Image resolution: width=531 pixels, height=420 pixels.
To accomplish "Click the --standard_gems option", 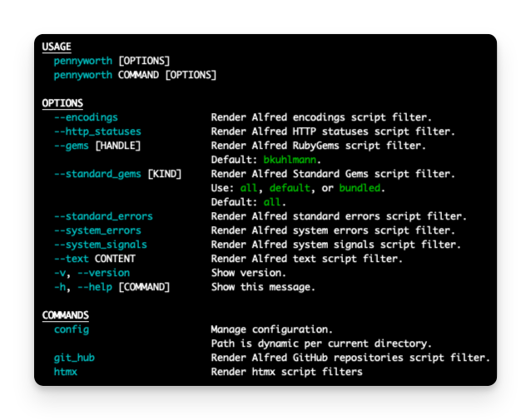I will 97,174.
